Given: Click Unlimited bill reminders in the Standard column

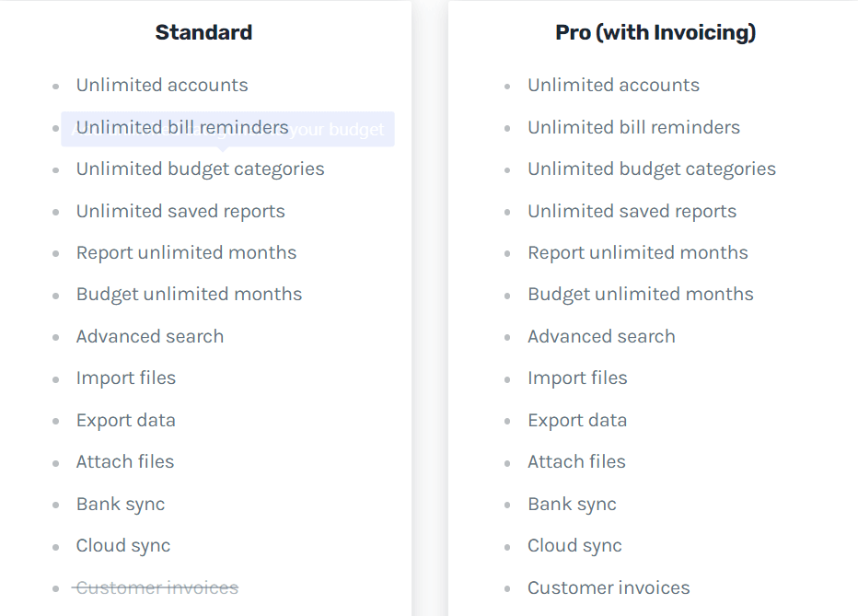Looking at the screenshot, I should click(x=182, y=128).
